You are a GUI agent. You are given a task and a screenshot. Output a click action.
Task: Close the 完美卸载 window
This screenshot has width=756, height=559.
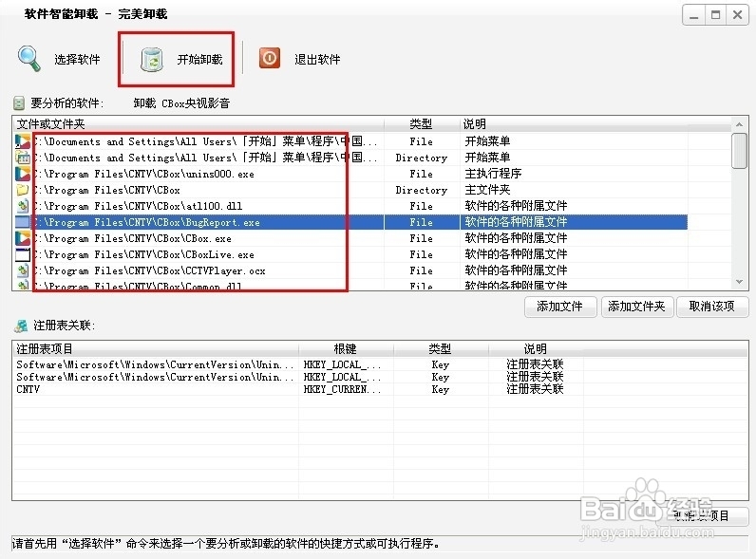(x=738, y=15)
